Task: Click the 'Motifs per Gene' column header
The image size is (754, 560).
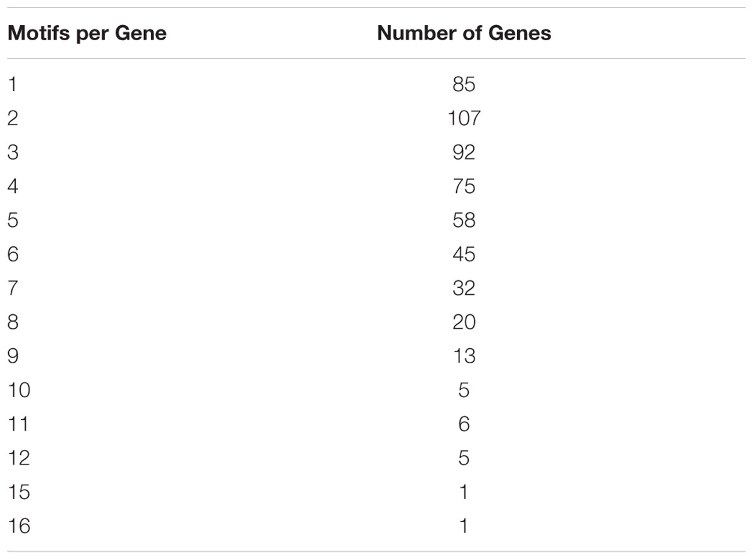Action: click(x=87, y=33)
